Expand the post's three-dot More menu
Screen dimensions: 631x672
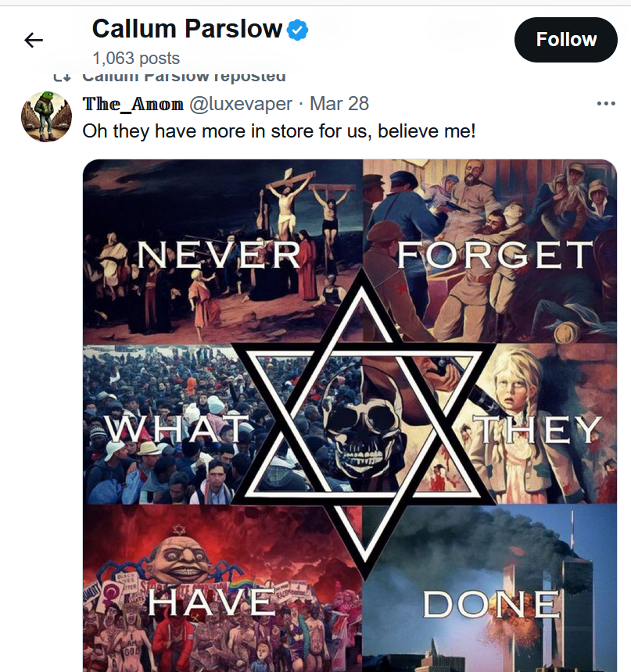pyautogui.click(x=606, y=104)
